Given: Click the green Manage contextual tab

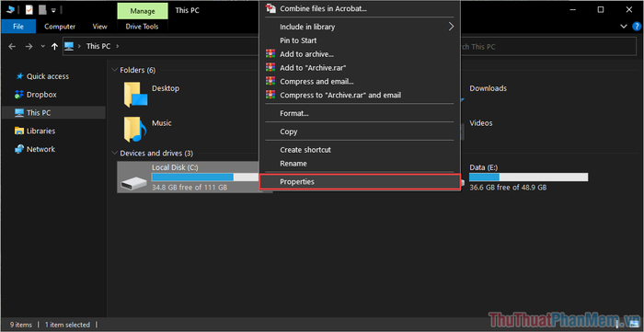Looking at the screenshot, I should (x=143, y=11).
